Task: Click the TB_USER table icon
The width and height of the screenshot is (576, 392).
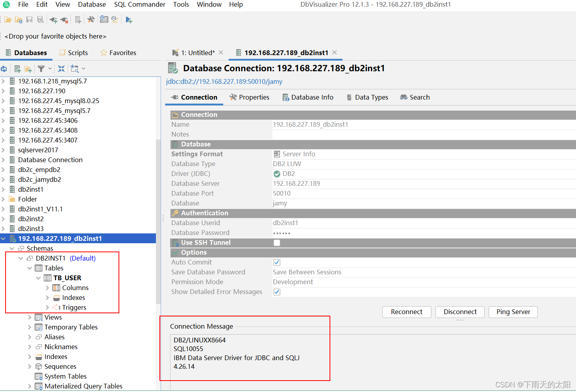Action: [x=48, y=278]
